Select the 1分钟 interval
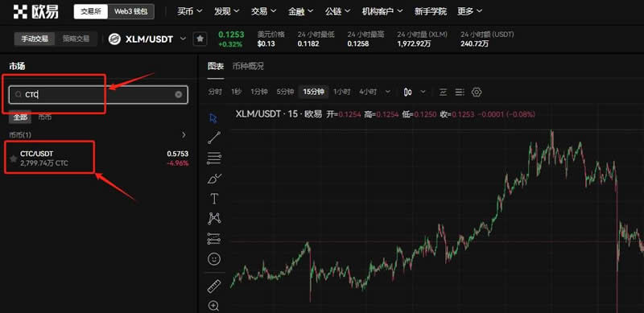644x313 pixels. (x=259, y=92)
